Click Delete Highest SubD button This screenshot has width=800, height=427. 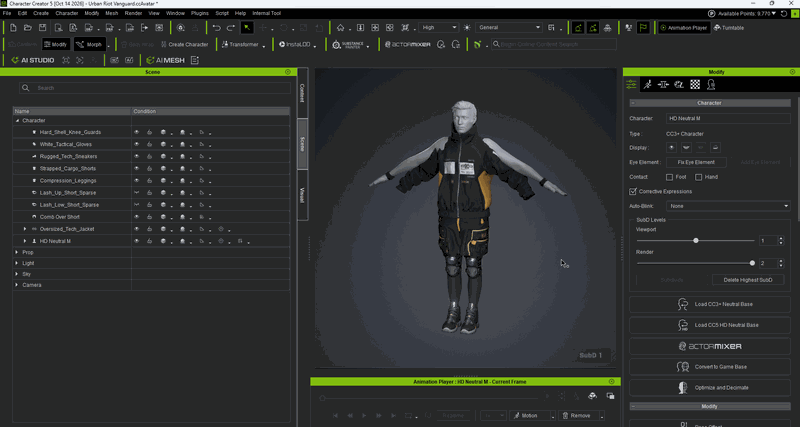pyautogui.click(x=747, y=280)
